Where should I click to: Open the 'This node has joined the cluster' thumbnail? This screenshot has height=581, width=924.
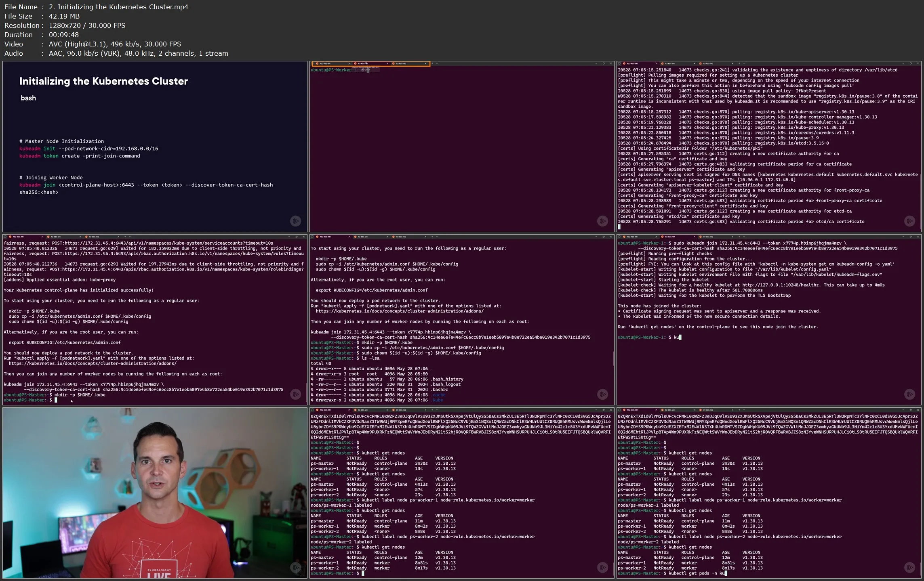pos(769,320)
